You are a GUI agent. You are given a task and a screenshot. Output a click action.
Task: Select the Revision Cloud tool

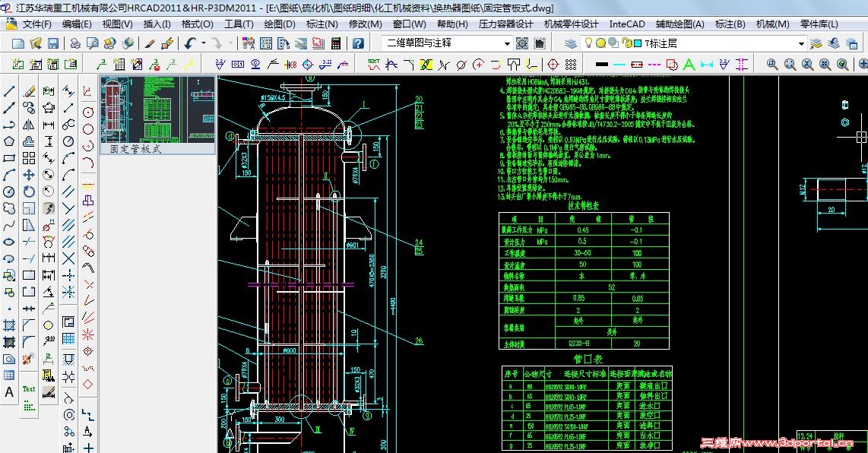(9, 208)
